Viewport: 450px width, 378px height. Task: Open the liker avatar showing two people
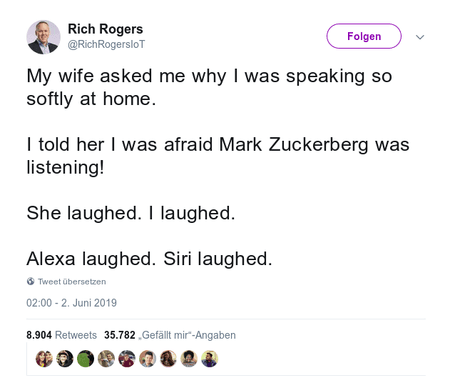[44, 359]
